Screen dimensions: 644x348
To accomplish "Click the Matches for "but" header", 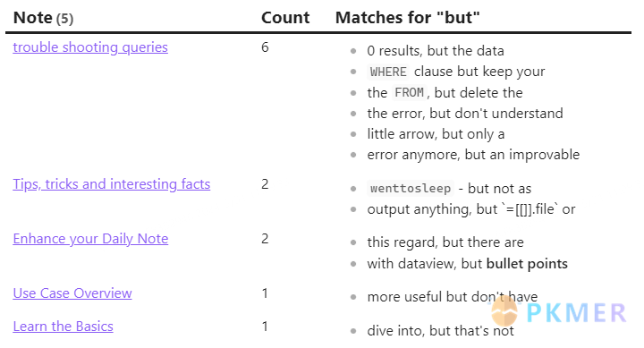I will pyautogui.click(x=408, y=18).
